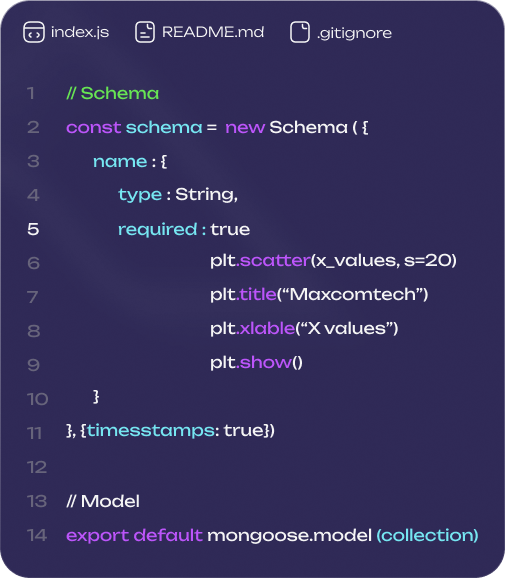Switch to the .gitignore tab
Screen dimensions: 505x578
click(341, 32)
